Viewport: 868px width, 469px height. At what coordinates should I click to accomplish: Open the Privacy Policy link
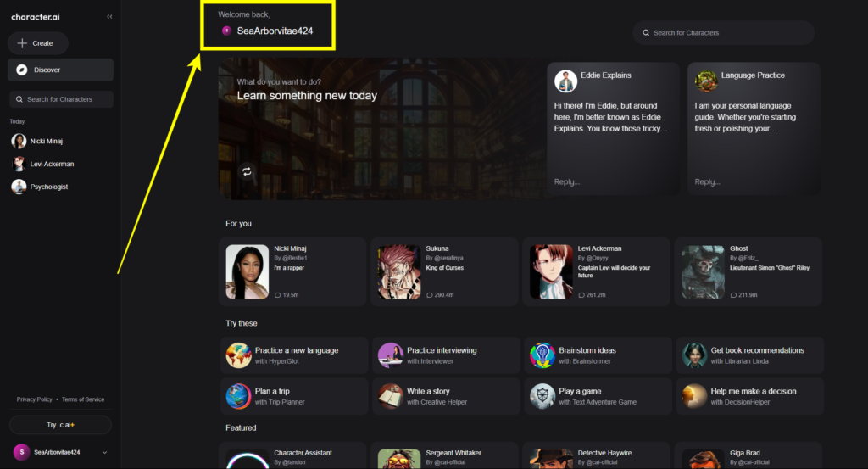[x=34, y=399]
